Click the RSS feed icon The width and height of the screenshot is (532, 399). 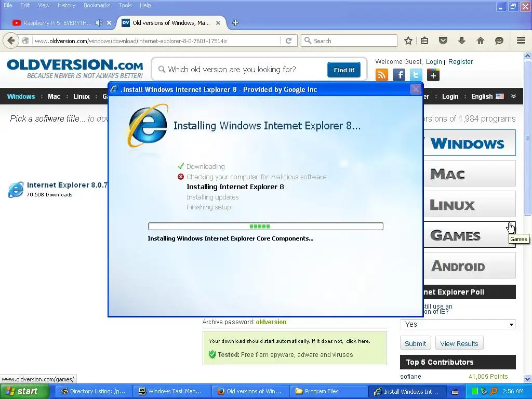click(382, 75)
